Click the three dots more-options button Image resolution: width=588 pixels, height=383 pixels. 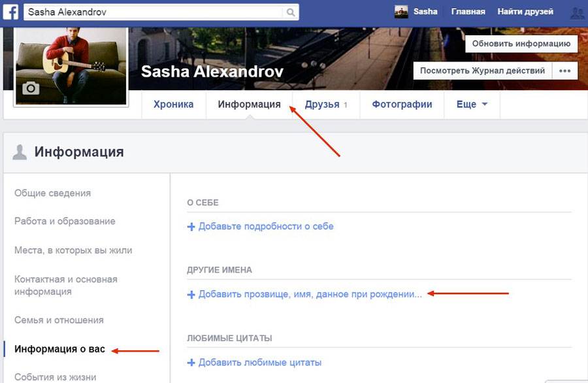tap(564, 71)
